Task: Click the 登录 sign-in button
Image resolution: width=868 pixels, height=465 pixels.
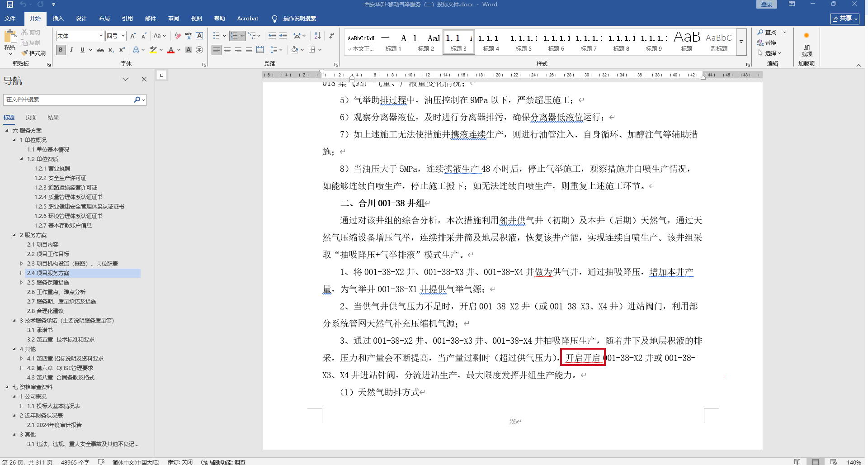Action: (x=766, y=5)
